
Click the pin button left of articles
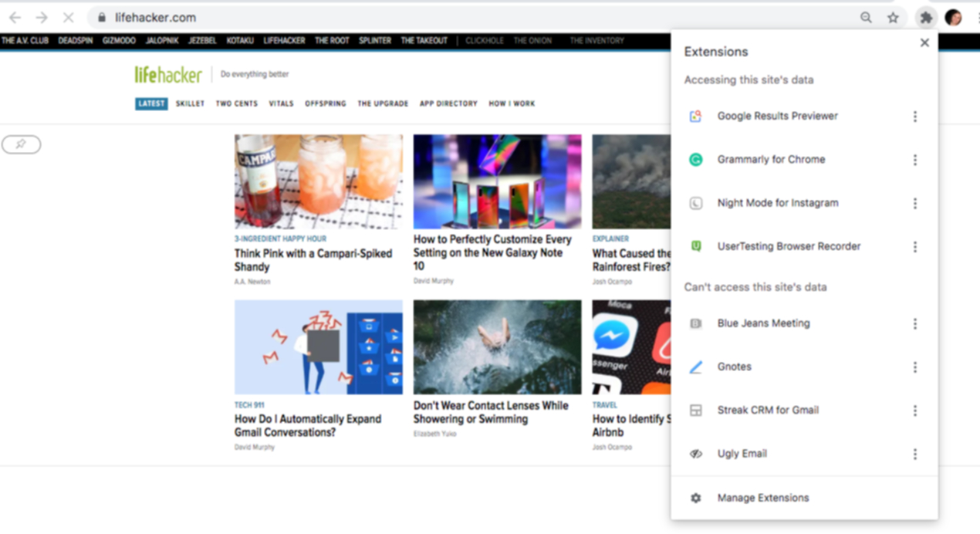[21, 144]
